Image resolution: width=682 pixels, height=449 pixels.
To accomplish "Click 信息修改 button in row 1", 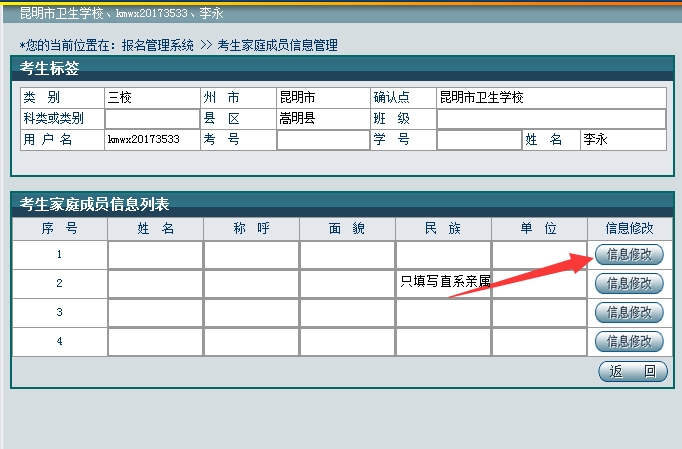I will 629,255.
